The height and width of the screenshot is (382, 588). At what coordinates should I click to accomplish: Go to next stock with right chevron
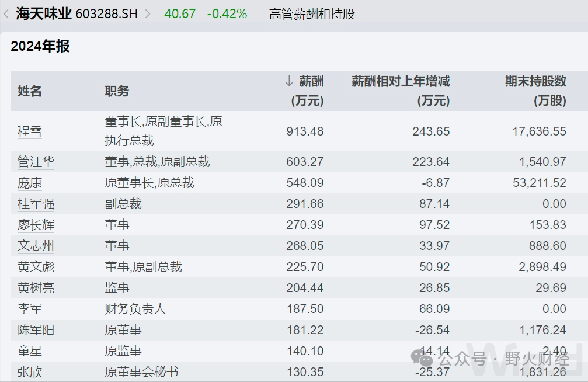click(x=148, y=14)
